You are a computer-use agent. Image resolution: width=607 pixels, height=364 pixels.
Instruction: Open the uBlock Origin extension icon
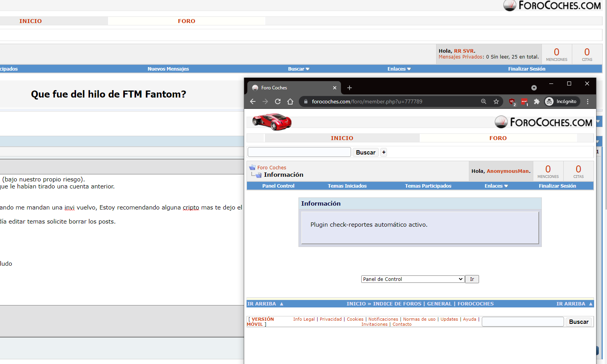pos(512,101)
